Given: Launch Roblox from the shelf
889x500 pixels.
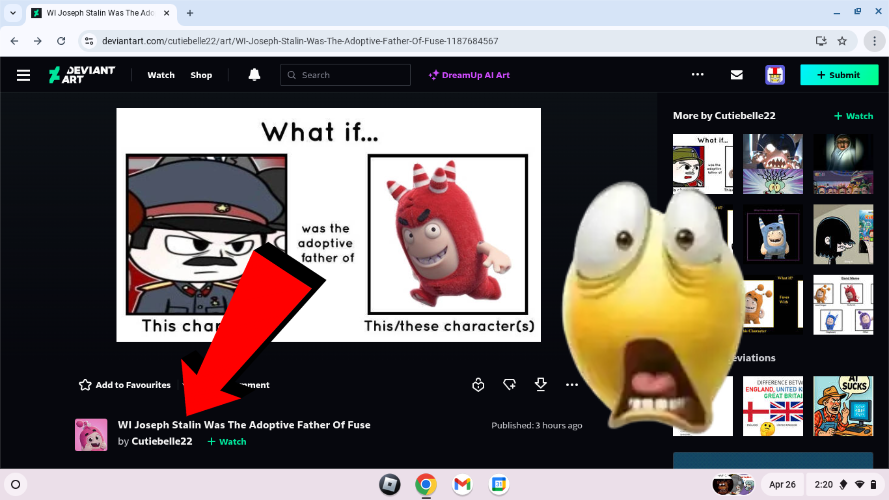Looking at the screenshot, I should point(390,485).
